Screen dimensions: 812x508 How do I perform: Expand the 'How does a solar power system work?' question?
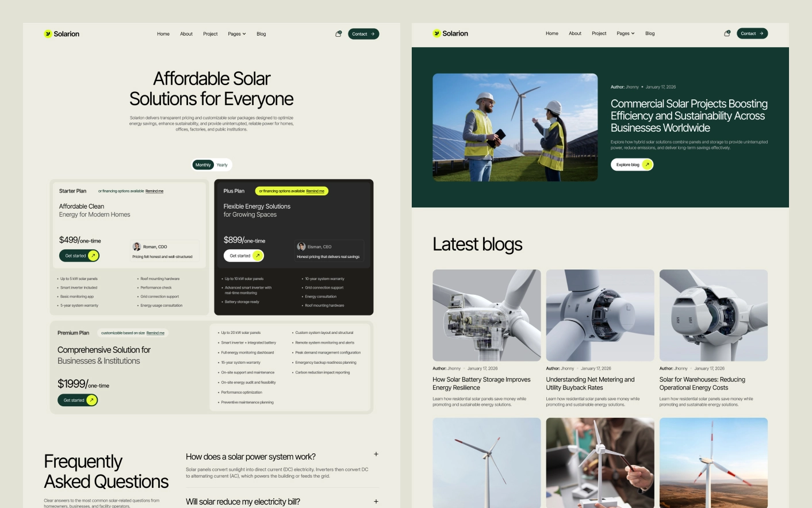pyautogui.click(x=376, y=454)
